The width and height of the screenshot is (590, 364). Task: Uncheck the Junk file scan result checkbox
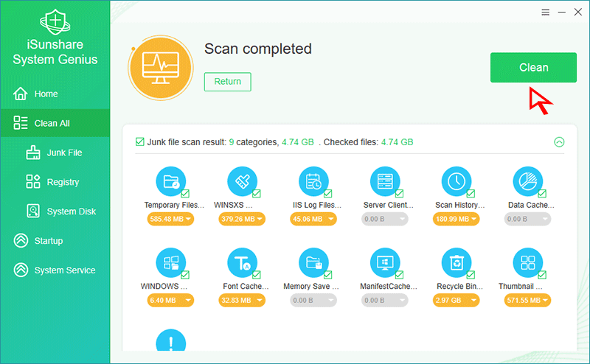click(140, 142)
